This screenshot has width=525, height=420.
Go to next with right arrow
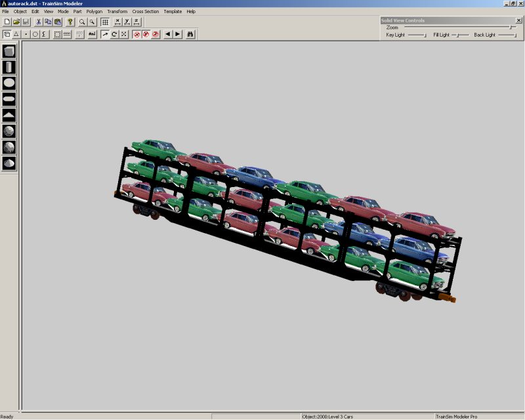tap(178, 34)
